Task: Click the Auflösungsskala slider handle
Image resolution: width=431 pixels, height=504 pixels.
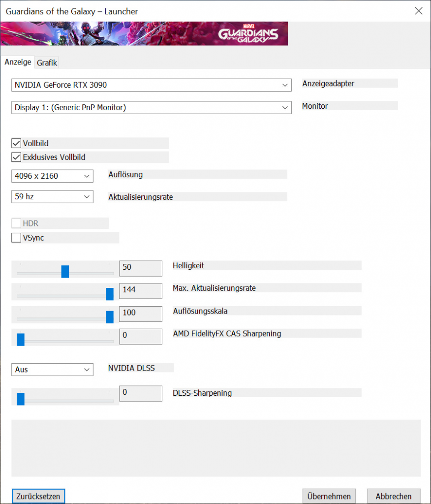Action: (110, 317)
